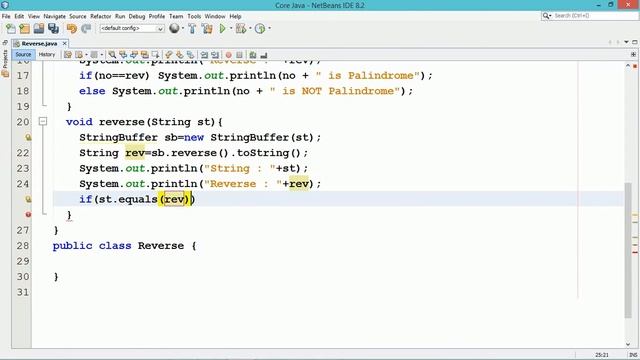Maximize the editor window via tab bar icon

tap(635, 42)
